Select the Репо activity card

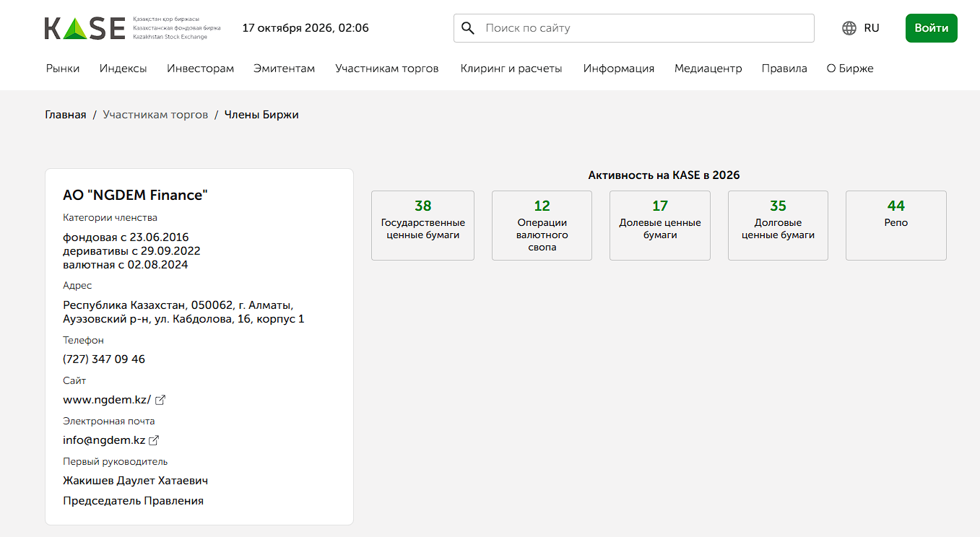coord(896,225)
